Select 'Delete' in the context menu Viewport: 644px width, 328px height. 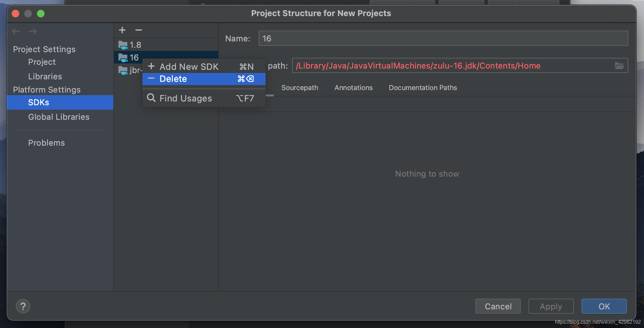(x=173, y=79)
